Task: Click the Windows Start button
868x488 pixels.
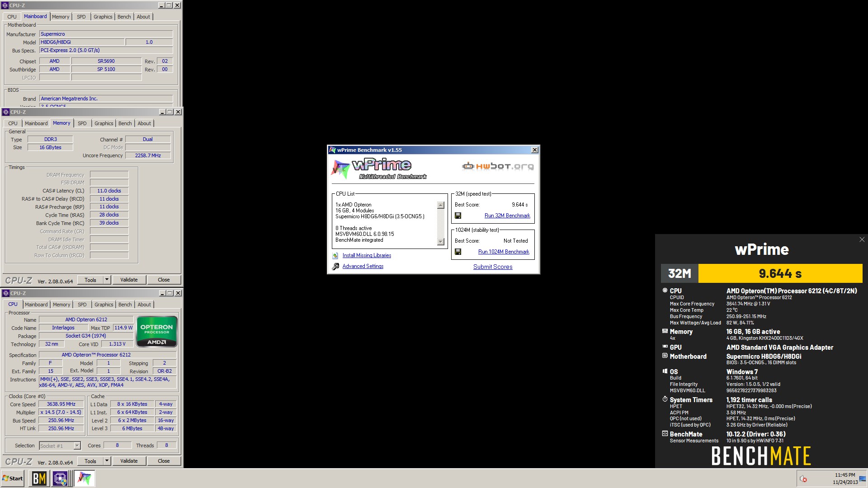Action: (13, 479)
